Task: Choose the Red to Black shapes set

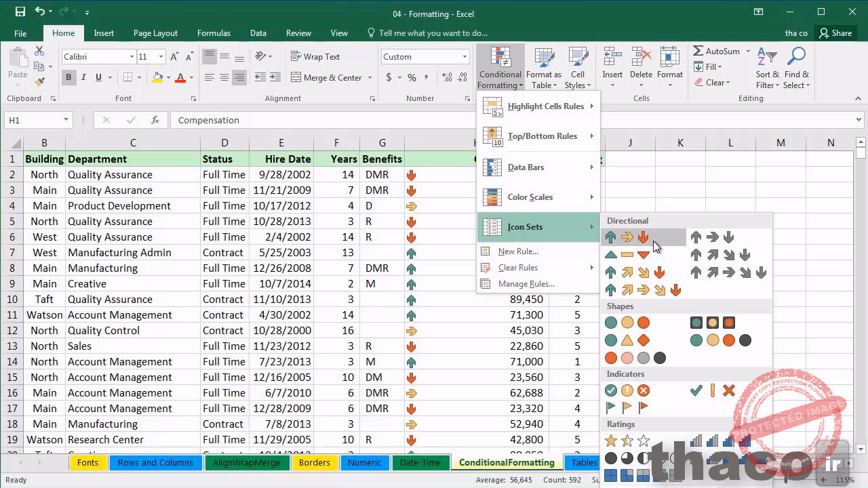Action: pyautogui.click(x=635, y=358)
